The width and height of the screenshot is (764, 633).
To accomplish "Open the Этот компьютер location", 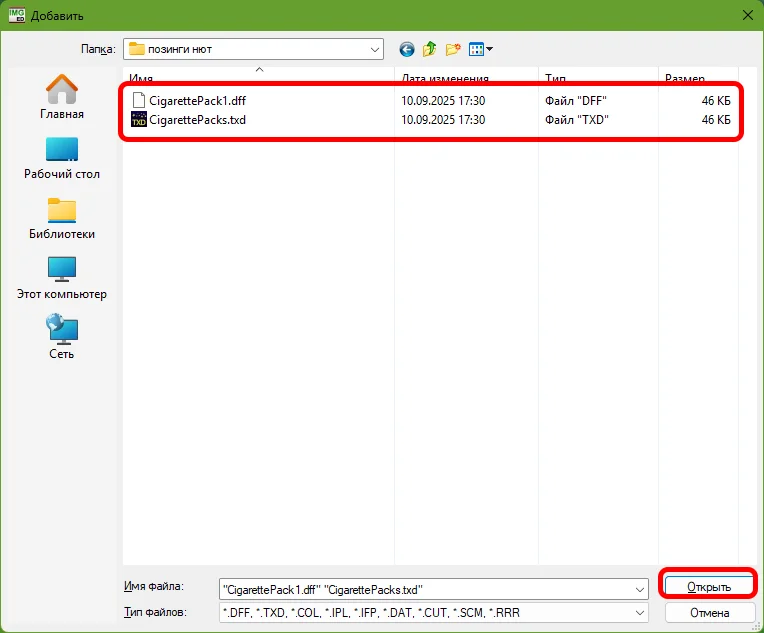I will pyautogui.click(x=62, y=278).
